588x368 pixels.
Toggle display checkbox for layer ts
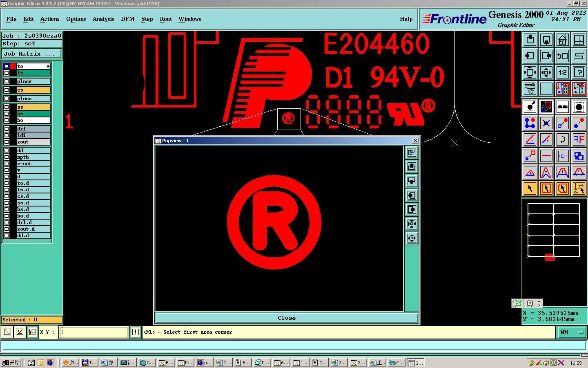(7, 73)
